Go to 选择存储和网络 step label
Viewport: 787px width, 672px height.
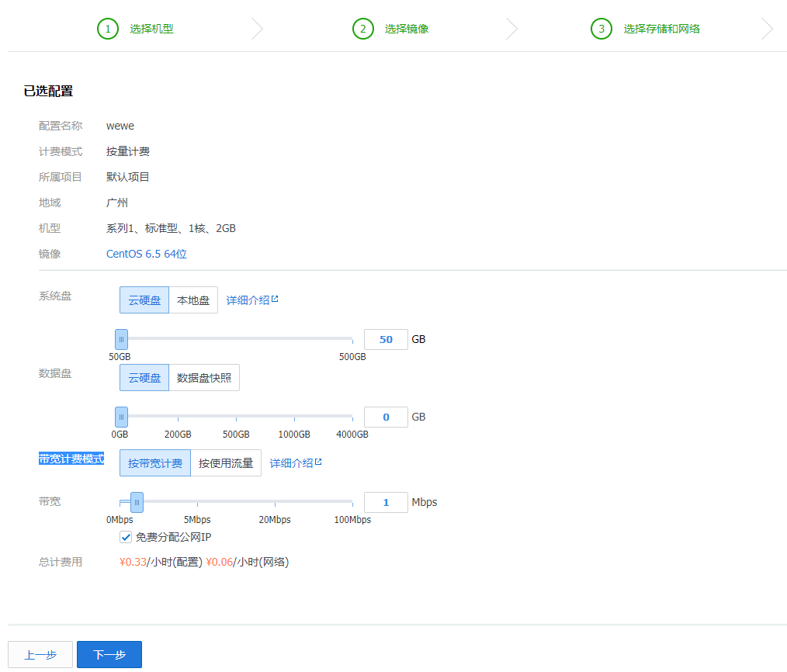pyautogui.click(x=661, y=29)
